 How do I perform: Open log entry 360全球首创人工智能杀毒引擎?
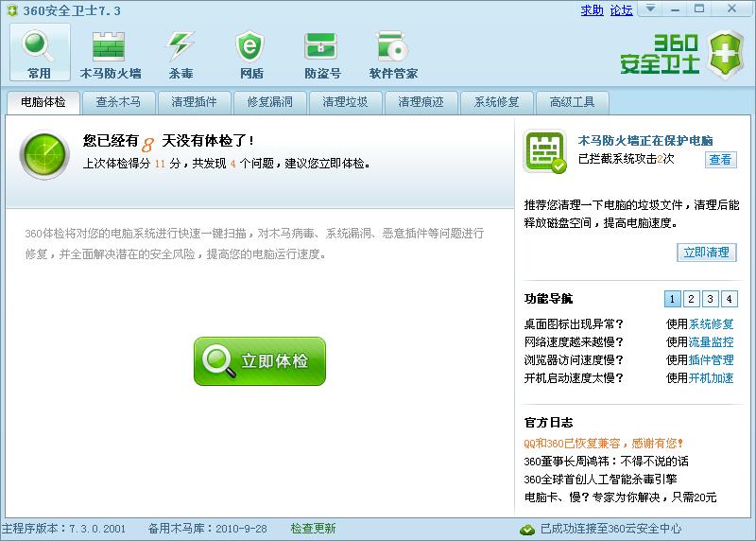[x=600, y=480]
